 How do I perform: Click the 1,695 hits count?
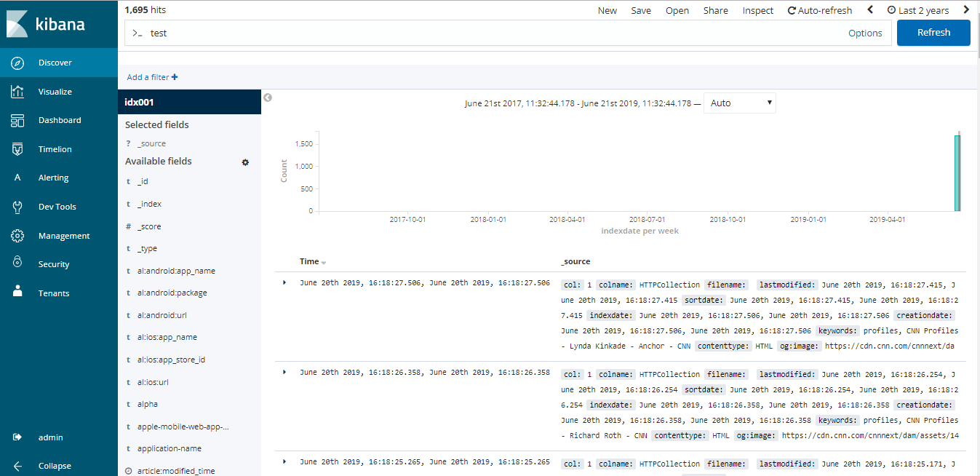click(146, 10)
